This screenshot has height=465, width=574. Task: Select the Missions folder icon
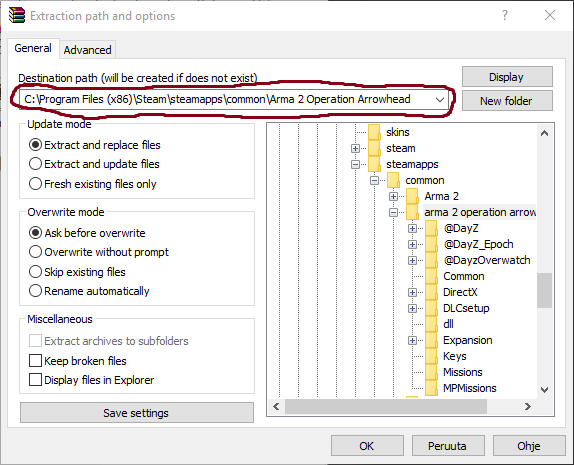pyautogui.click(x=431, y=372)
